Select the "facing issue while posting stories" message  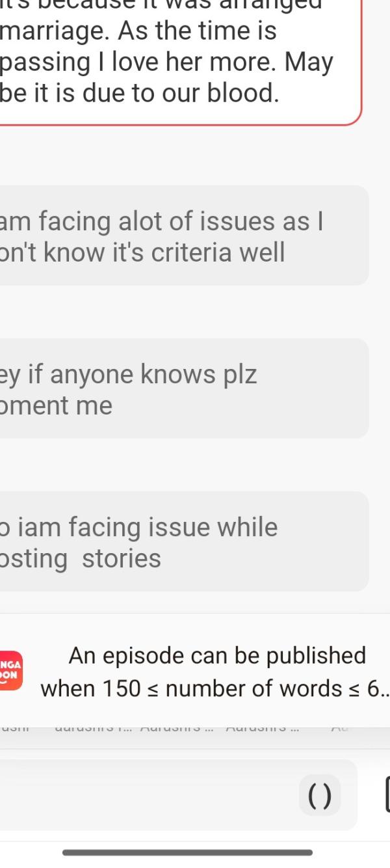184,541
